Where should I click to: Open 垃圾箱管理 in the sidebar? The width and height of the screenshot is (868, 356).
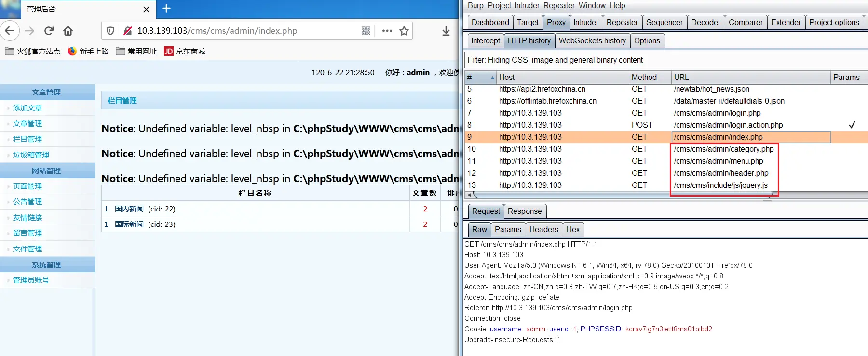click(x=31, y=155)
